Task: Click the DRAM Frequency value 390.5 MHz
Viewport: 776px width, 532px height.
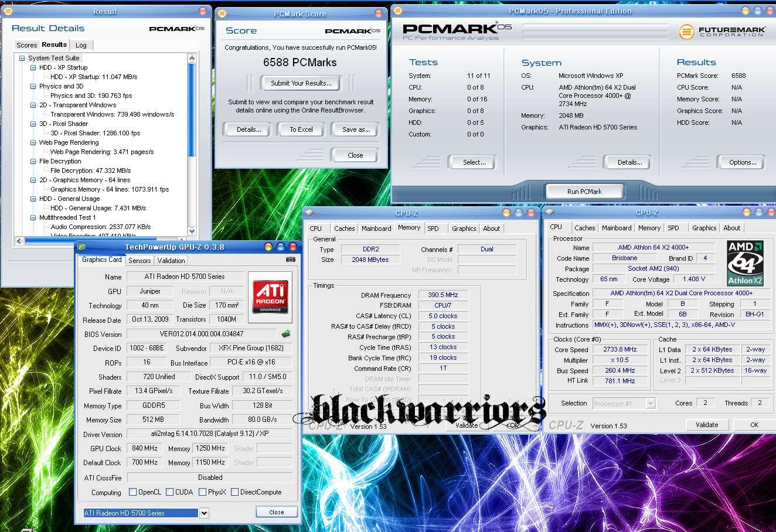Action: click(443, 295)
